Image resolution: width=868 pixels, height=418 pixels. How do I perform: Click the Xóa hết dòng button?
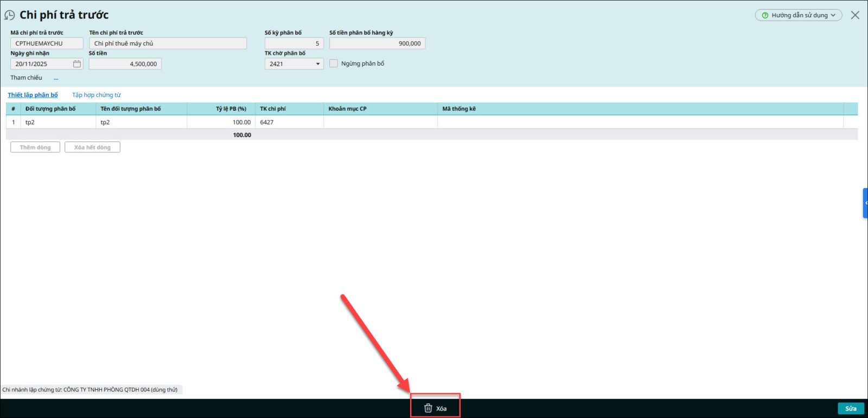[92, 147]
